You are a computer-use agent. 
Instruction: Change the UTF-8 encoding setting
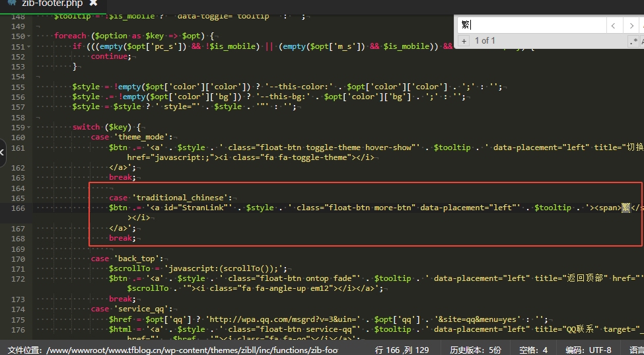(x=589, y=349)
